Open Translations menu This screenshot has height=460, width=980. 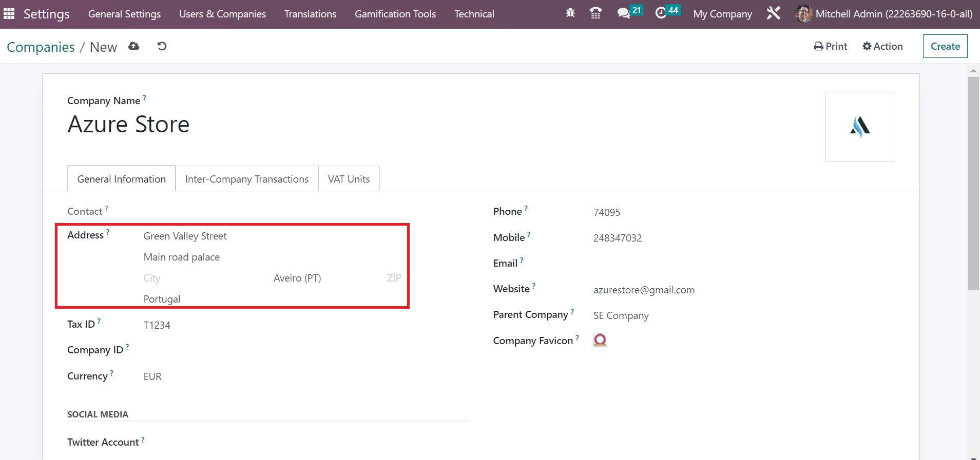[x=310, y=14]
